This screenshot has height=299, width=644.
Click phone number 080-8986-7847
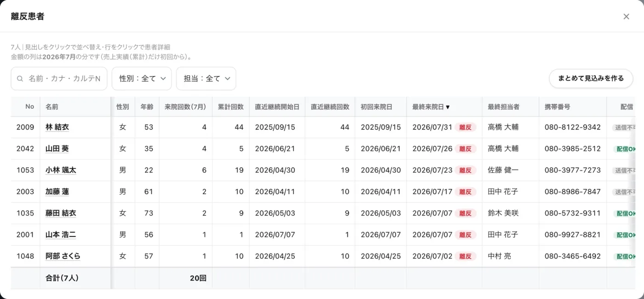point(573,192)
